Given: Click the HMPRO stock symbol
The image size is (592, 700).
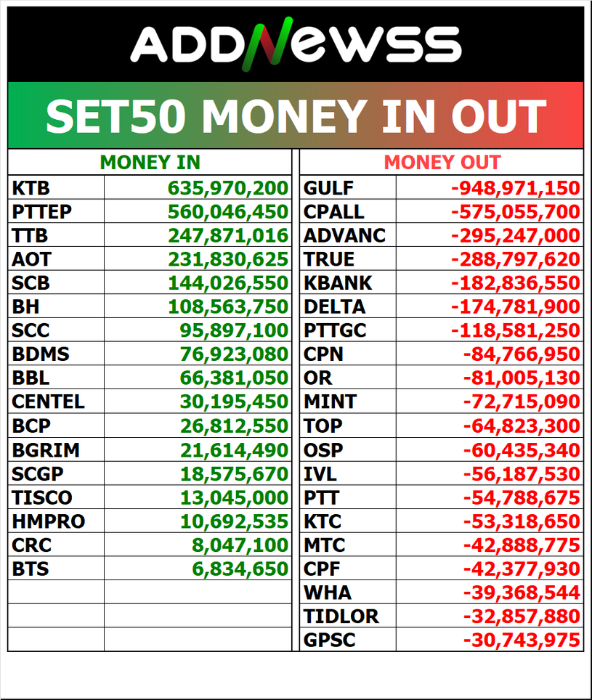Looking at the screenshot, I should click(x=48, y=521).
